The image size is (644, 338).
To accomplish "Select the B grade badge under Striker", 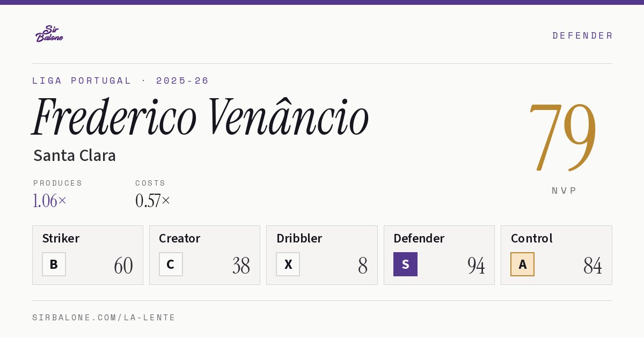I will click(x=54, y=264).
